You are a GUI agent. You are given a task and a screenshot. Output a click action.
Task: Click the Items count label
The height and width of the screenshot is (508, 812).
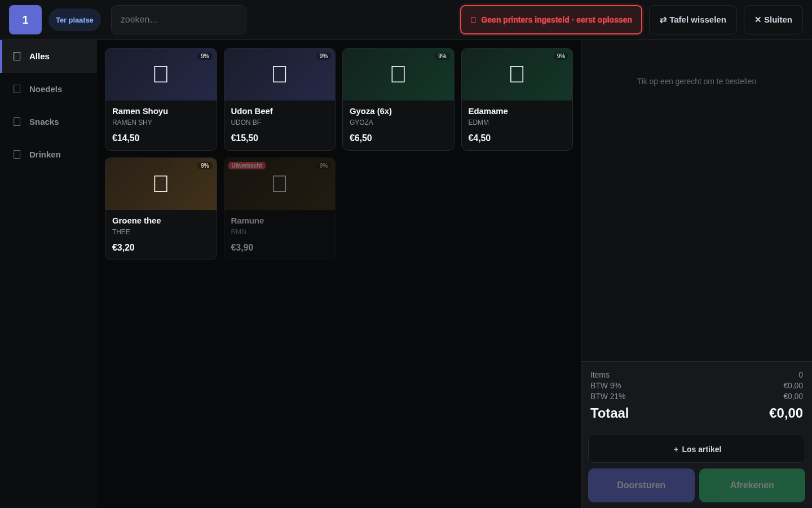point(600,375)
